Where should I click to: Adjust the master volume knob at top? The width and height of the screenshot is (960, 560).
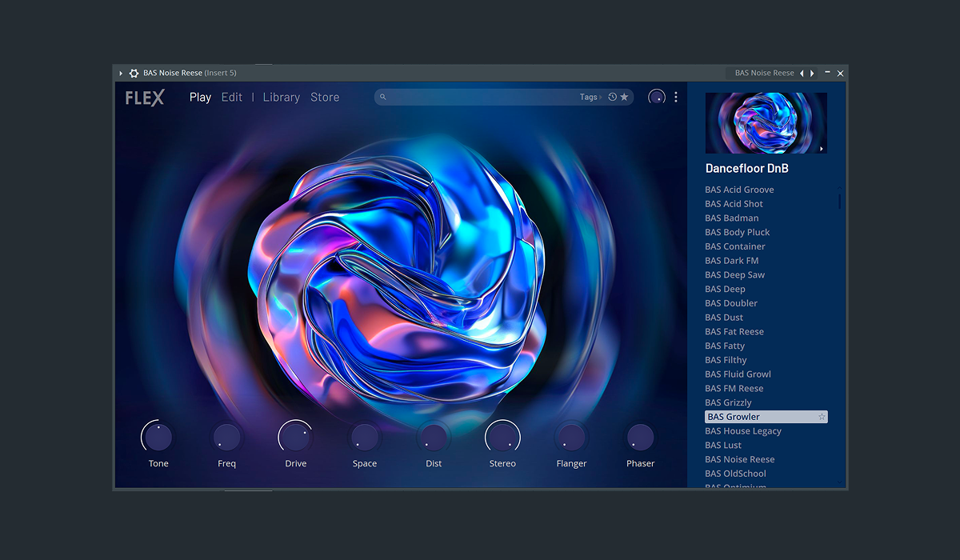pos(657,97)
